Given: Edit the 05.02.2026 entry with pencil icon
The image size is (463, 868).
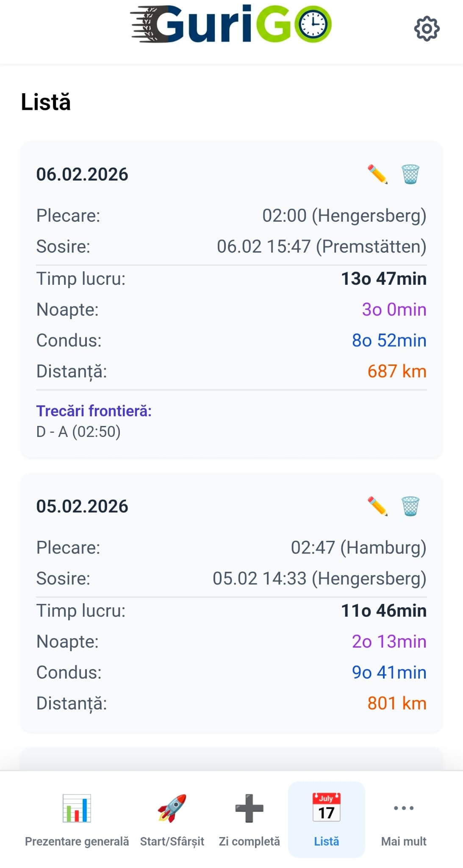Looking at the screenshot, I should click(377, 506).
